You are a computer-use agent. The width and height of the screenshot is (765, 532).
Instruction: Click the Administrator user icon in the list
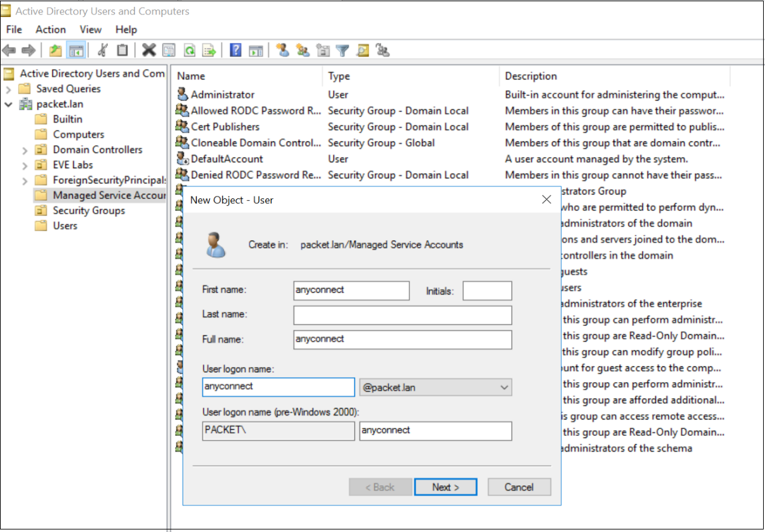click(x=183, y=95)
